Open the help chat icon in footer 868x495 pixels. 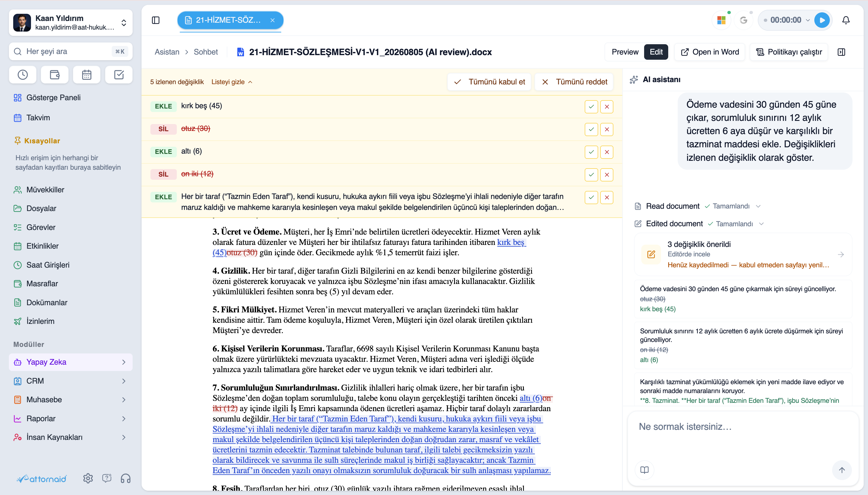tap(107, 478)
